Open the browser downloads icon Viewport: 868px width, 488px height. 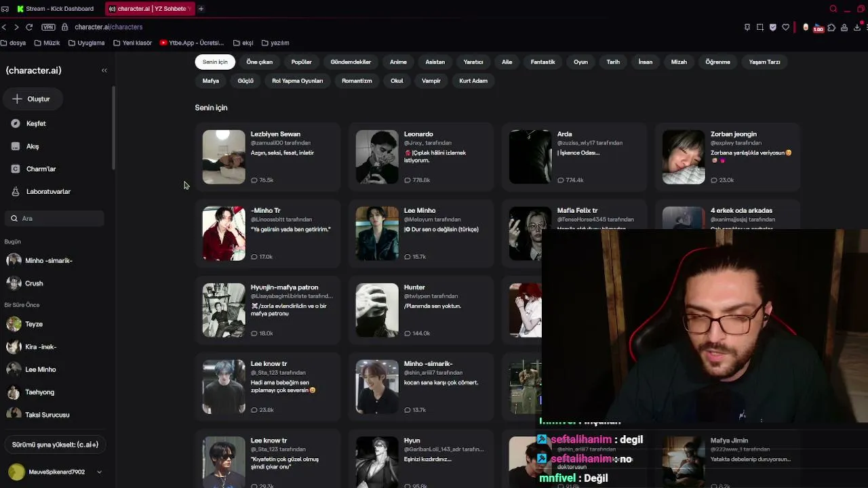pyautogui.click(x=857, y=27)
